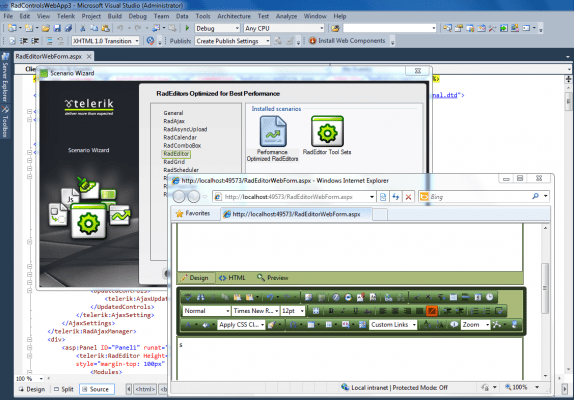The width and height of the screenshot is (574, 400).
Task: Open the Create Publish Settings dropdown
Action: (x=233, y=41)
